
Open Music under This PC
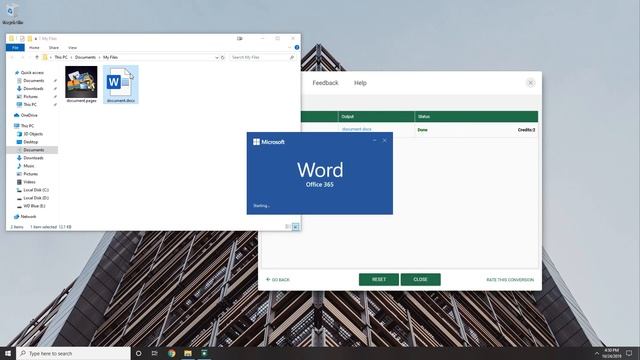29,166
